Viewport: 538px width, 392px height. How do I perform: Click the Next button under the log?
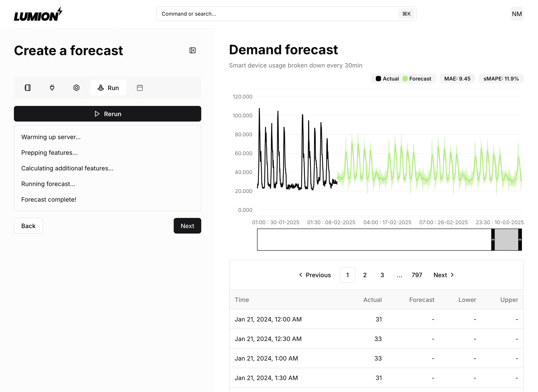click(x=188, y=226)
